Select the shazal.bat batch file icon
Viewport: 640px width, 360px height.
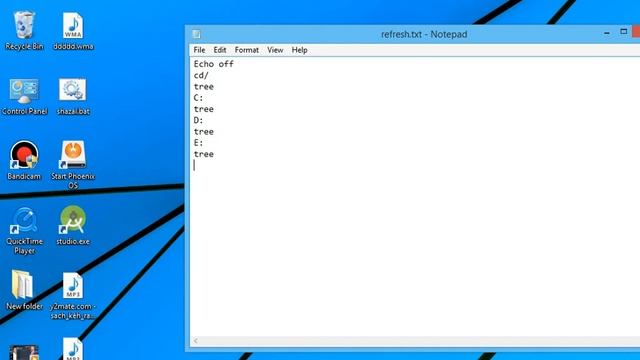[x=73, y=96]
